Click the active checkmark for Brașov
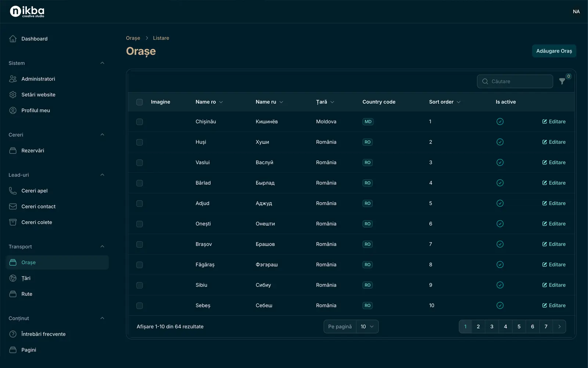 click(x=500, y=244)
